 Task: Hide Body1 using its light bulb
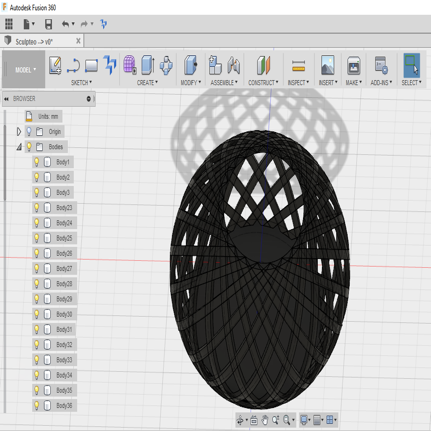(x=37, y=162)
